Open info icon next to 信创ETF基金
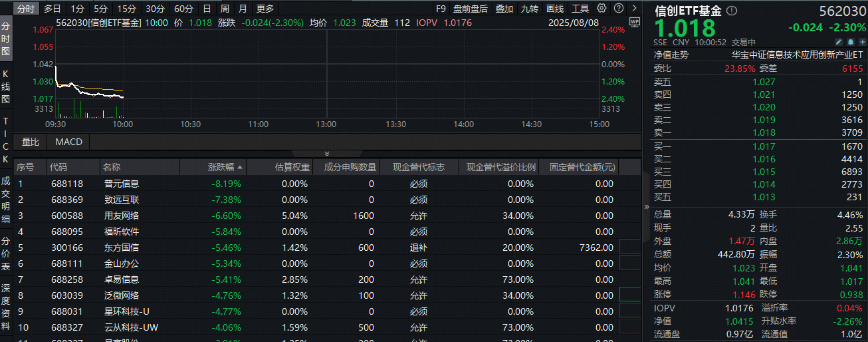The height and width of the screenshot is (342, 868). 732,11
